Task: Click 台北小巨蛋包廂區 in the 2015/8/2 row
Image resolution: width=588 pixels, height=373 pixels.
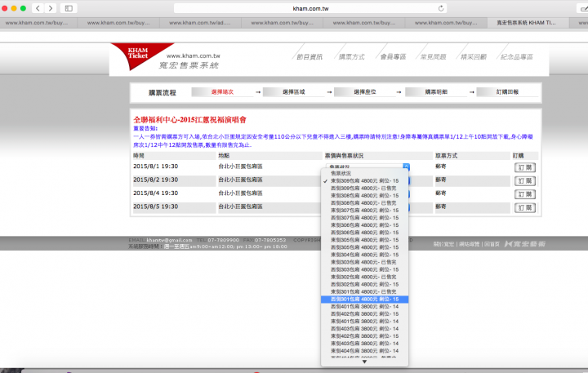Action: (x=240, y=180)
